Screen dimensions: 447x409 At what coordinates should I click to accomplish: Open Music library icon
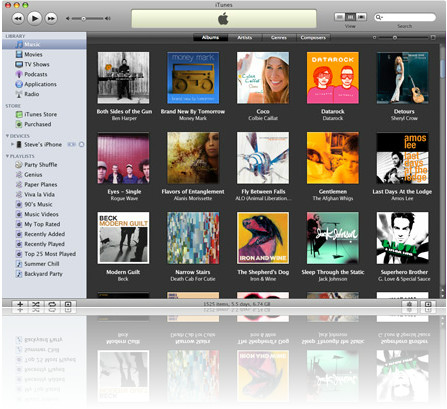20,44
